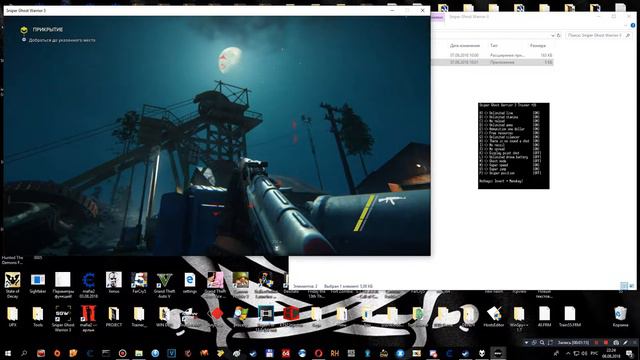This screenshot has width=640, height=360.
Task: Open the settings file desktop icon
Action: click(x=190, y=283)
